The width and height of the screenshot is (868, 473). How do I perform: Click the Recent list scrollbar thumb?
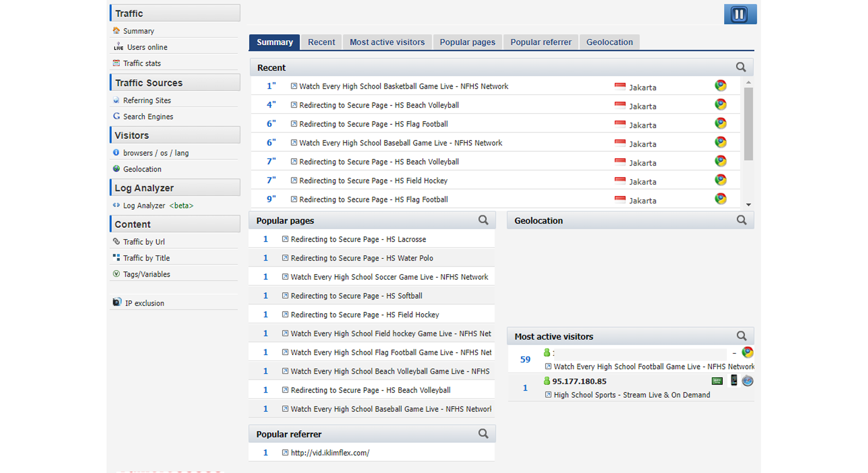[x=748, y=124]
